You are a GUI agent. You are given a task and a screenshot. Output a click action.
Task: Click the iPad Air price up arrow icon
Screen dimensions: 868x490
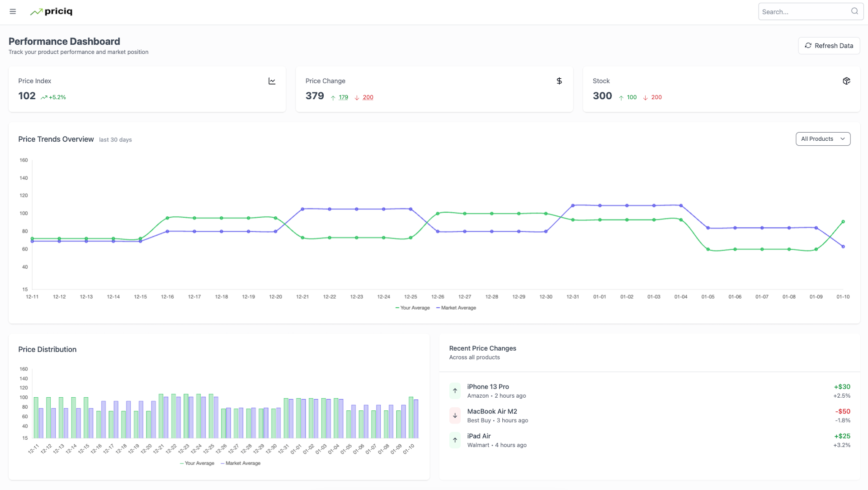(455, 440)
